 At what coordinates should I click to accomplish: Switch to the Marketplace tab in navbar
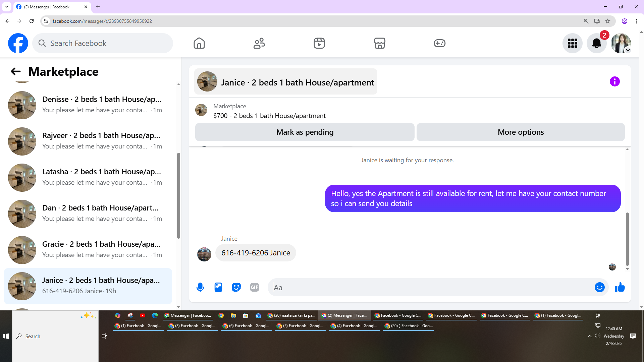pyautogui.click(x=379, y=43)
